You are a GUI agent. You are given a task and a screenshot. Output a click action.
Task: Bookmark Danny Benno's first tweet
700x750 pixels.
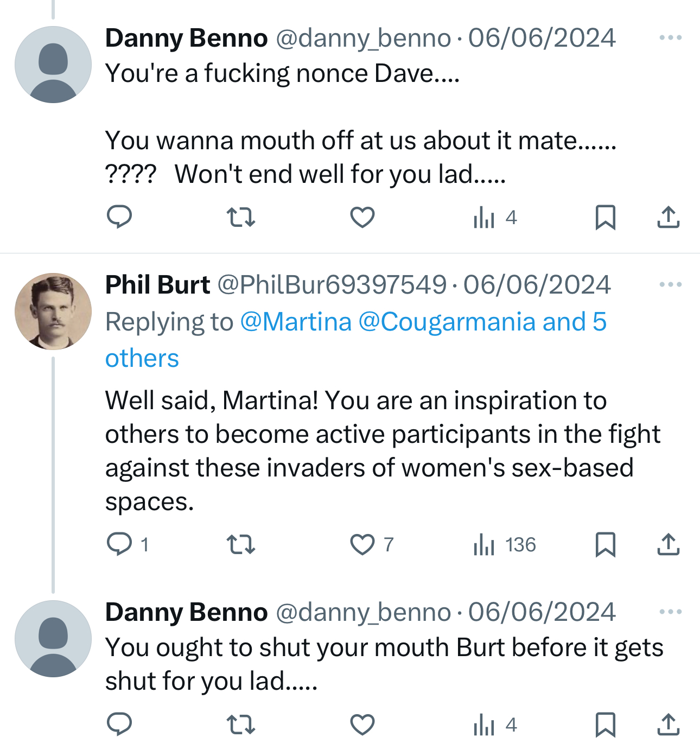tap(606, 218)
